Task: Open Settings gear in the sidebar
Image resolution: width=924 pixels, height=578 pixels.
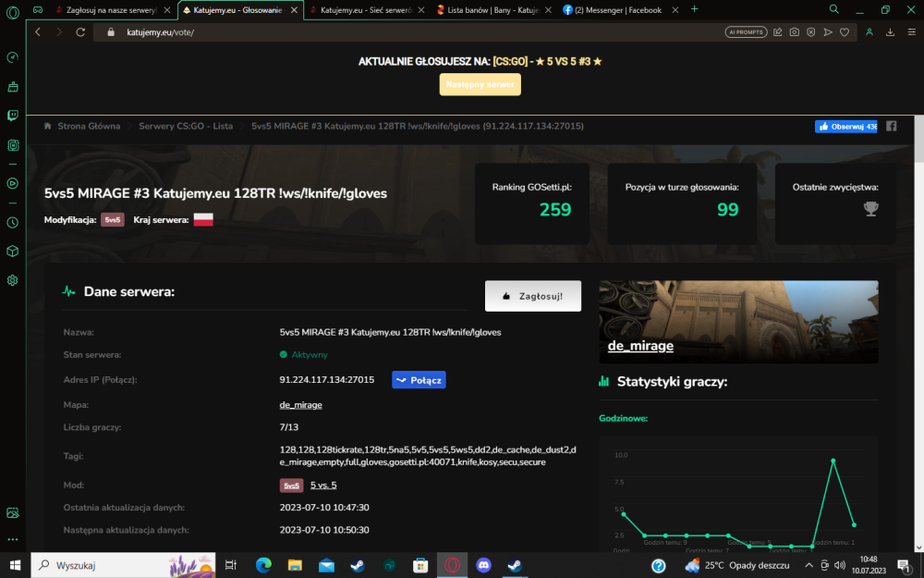Action: [x=12, y=280]
